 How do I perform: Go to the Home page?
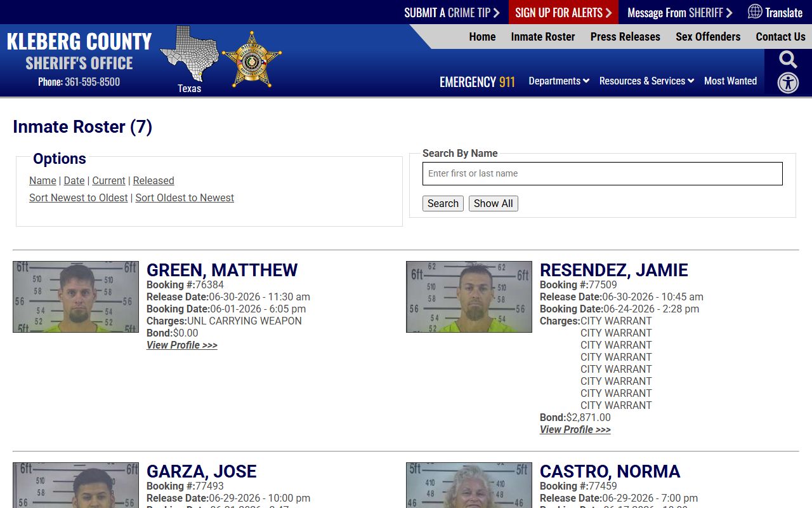[482, 37]
